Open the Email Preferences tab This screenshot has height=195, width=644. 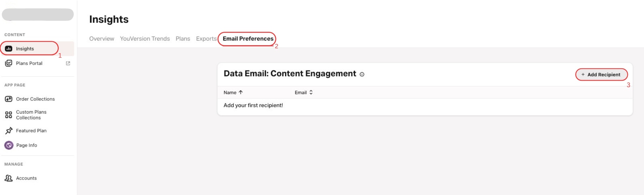pos(248,39)
